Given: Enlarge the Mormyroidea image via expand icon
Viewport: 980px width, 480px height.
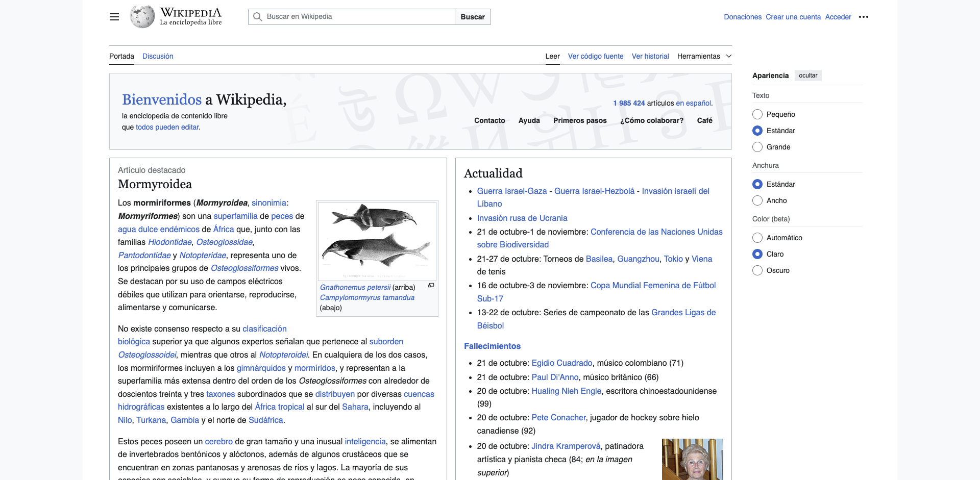Looking at the screenshot, I should coord(431,286).
